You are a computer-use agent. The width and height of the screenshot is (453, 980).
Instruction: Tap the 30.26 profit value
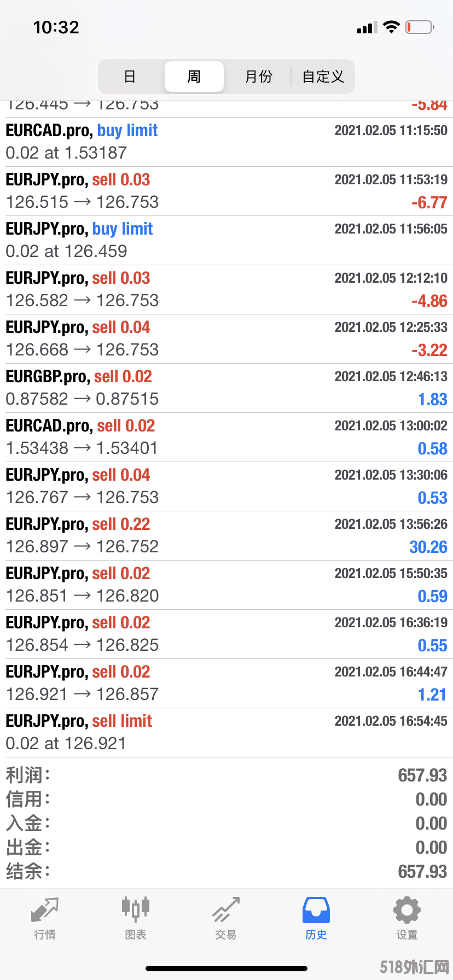[x=428, y=547]
